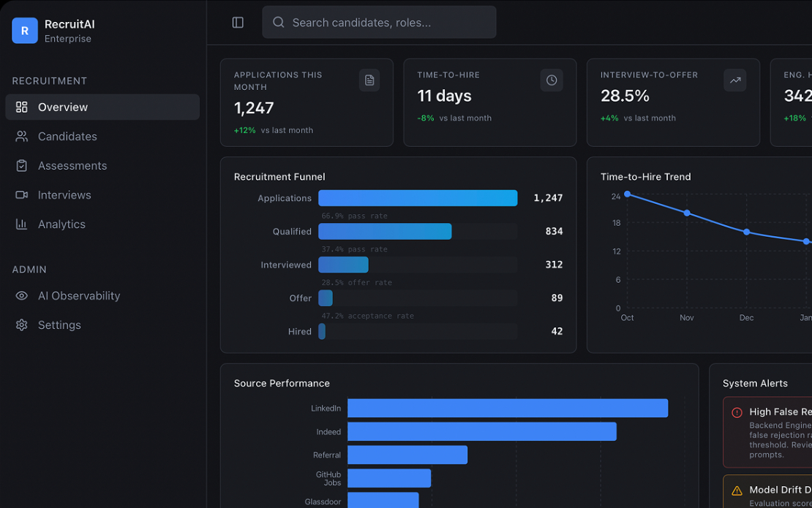Open the Overview page
Viewport: 812px width, 508px height.
[x=102, y=107]
